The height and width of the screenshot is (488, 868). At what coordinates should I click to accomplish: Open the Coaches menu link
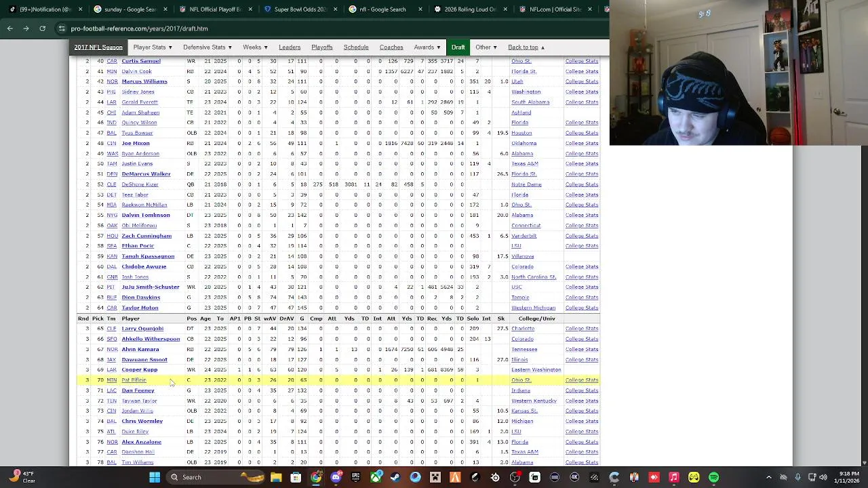(391, 47)
